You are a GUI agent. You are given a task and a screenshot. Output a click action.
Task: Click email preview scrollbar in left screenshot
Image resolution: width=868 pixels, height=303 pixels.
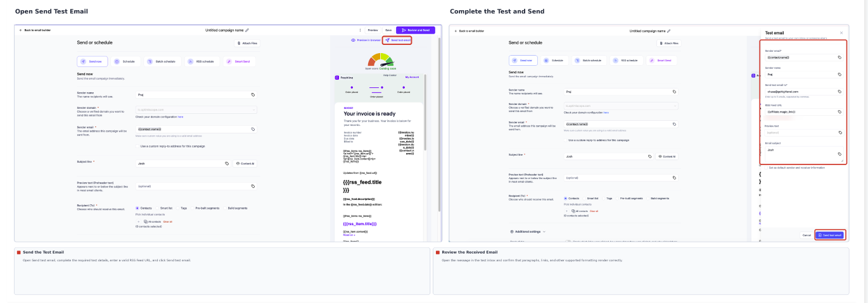click(x=426, y=112)
